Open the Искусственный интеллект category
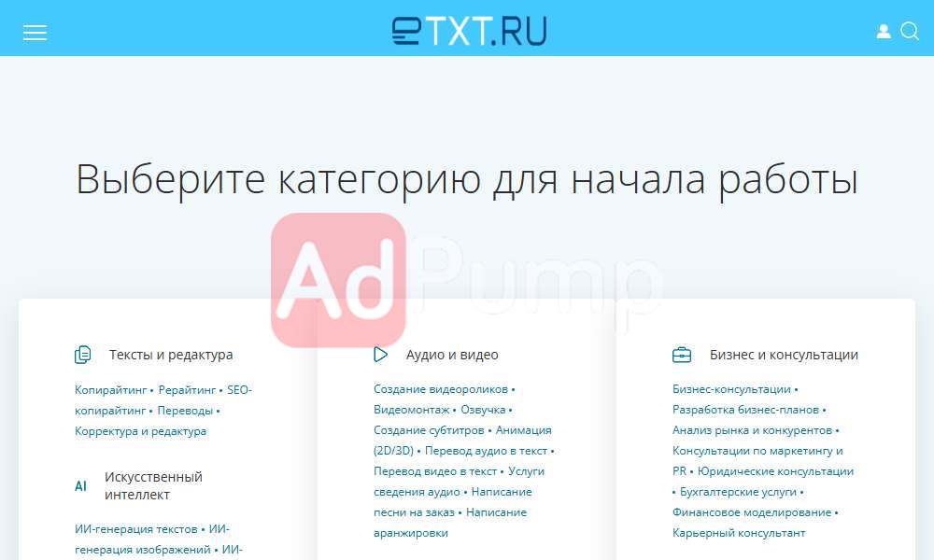 (154, 485)
